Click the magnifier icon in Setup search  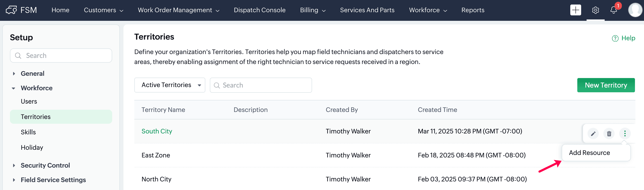18,55
